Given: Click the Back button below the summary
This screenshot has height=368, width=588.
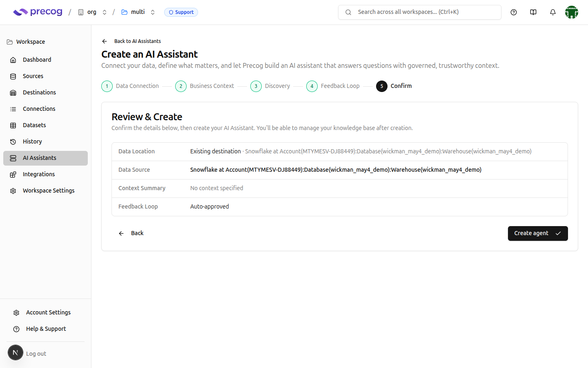Looking at the screenshot, I should point(131,233).
